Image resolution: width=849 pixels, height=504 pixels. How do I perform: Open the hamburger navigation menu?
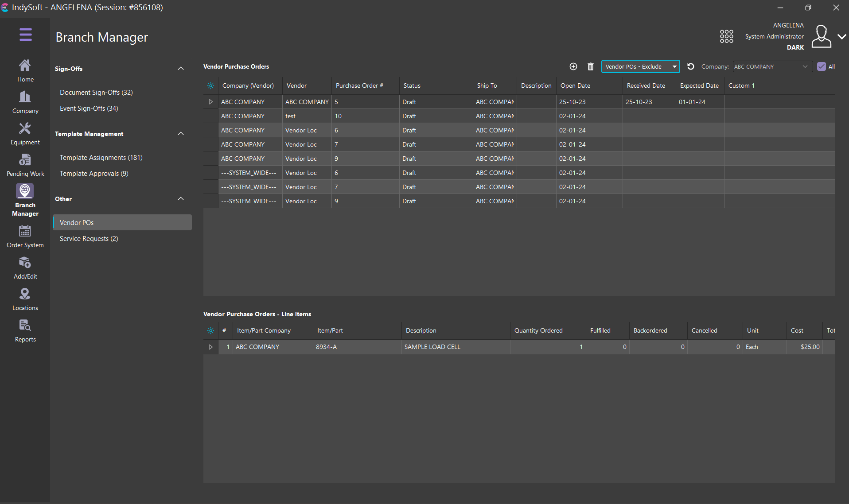tap(25, 35)
